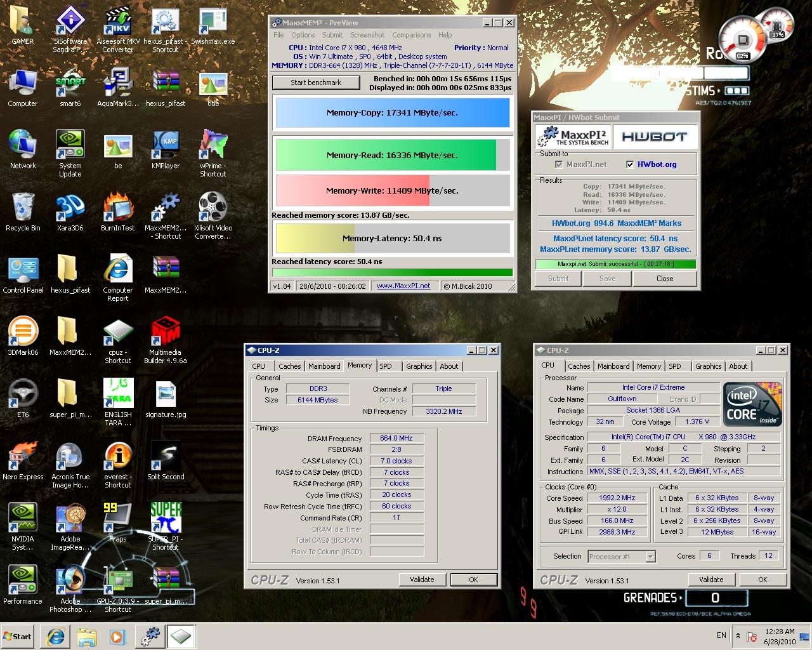Launch Aiseesoft MKV Converter icon
Image resolution: width=812 pixels, height=650 pixels.
click(118, 29)
